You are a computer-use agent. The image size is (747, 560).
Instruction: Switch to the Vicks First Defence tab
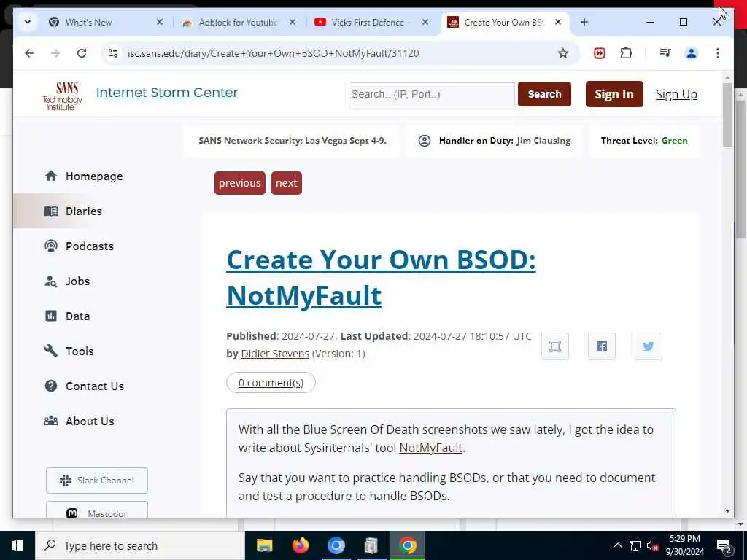[371, 22]
